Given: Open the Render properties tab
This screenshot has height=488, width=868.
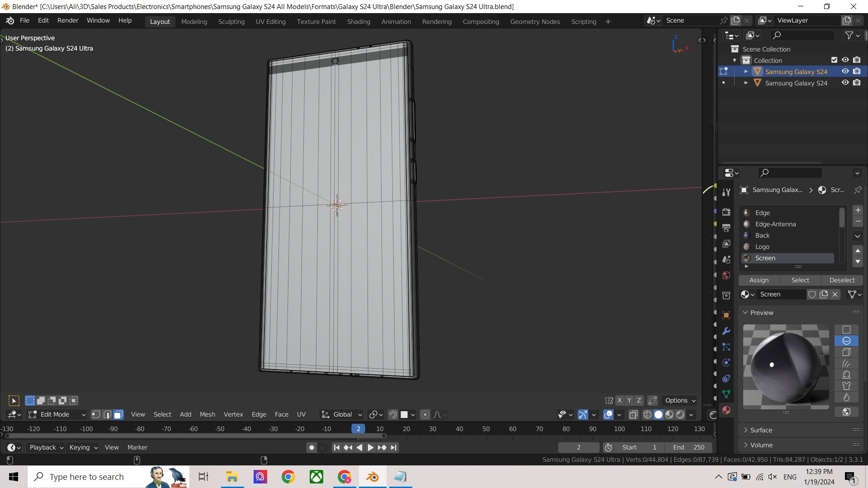Looking at the screenshot, I should pos(726,212).
